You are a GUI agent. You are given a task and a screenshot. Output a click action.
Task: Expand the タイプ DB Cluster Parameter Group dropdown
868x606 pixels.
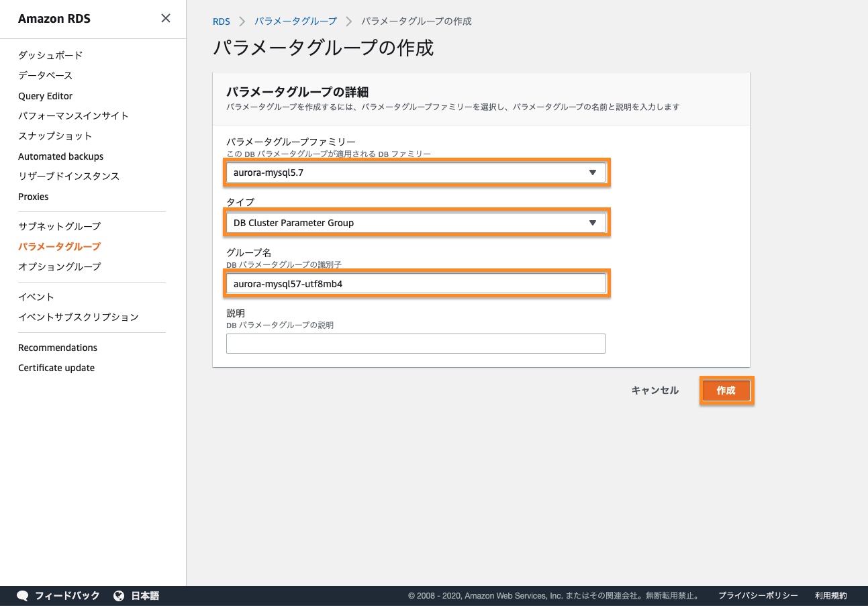pyautogui.click(x=416, y=223)
